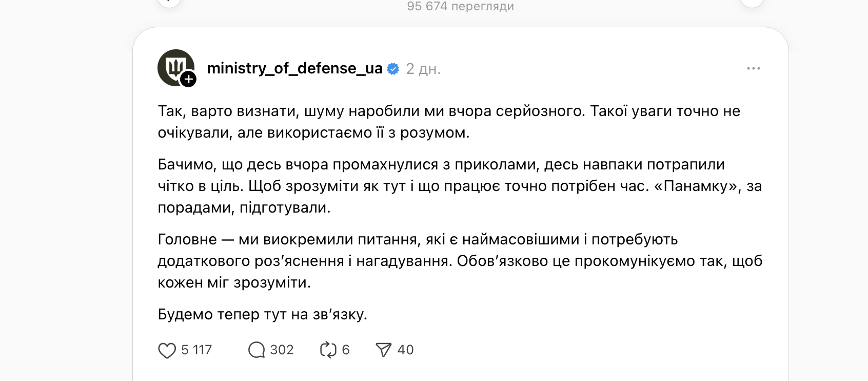Share the post using the arrow icon
Screen dimensions: 868x381
tap(383, 350)
